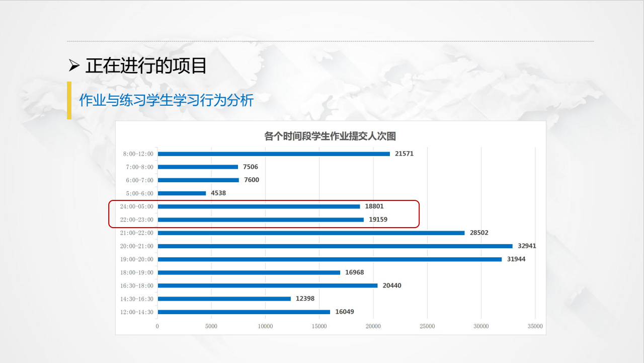Select the data label 7600
The image size is (644, 363).
point(252,180)
